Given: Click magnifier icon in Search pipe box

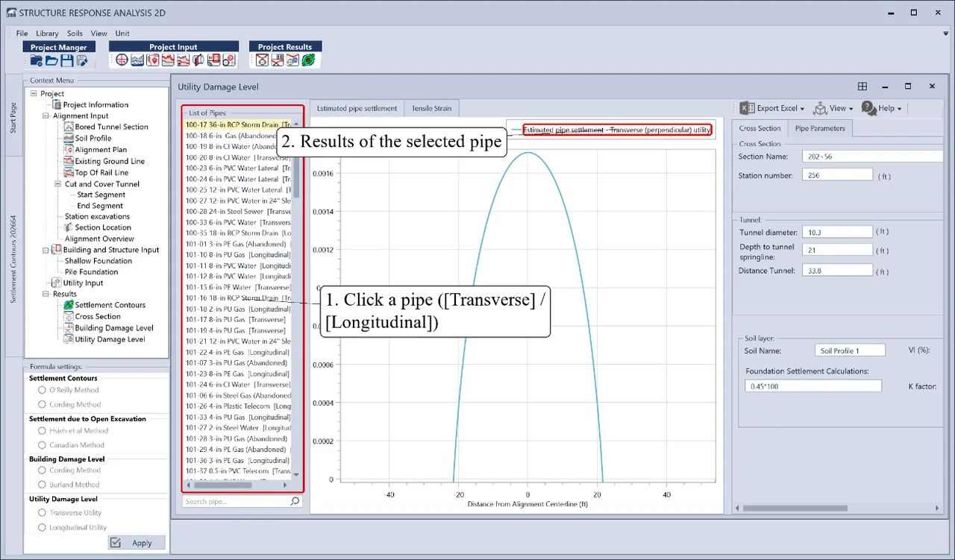Looking at the screenshot, I should coord(295,501).
